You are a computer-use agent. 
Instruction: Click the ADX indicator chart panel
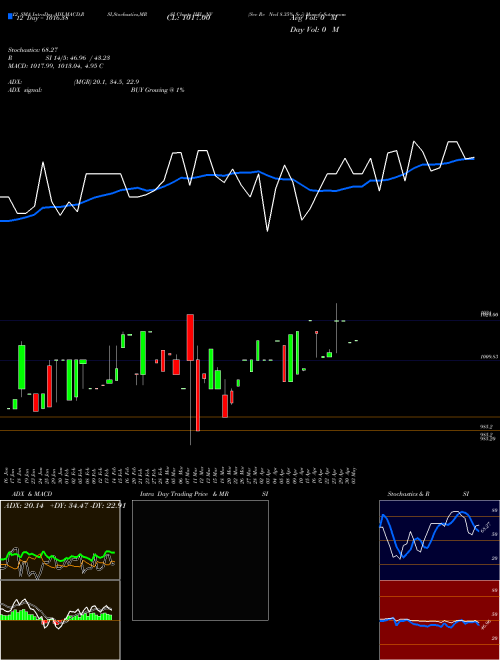click(60, 540)
